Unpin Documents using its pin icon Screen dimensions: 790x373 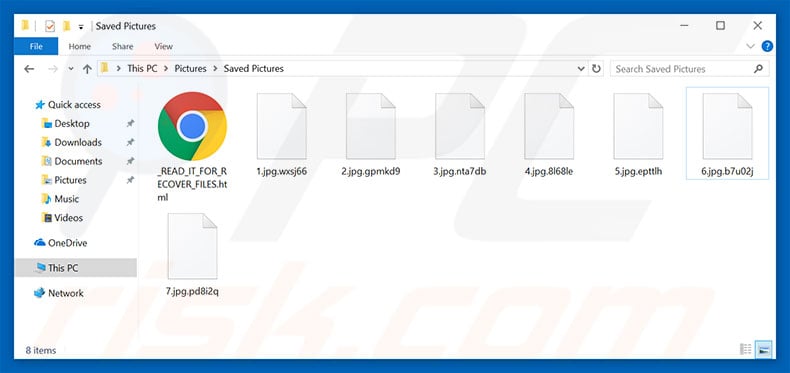[130, 161]
